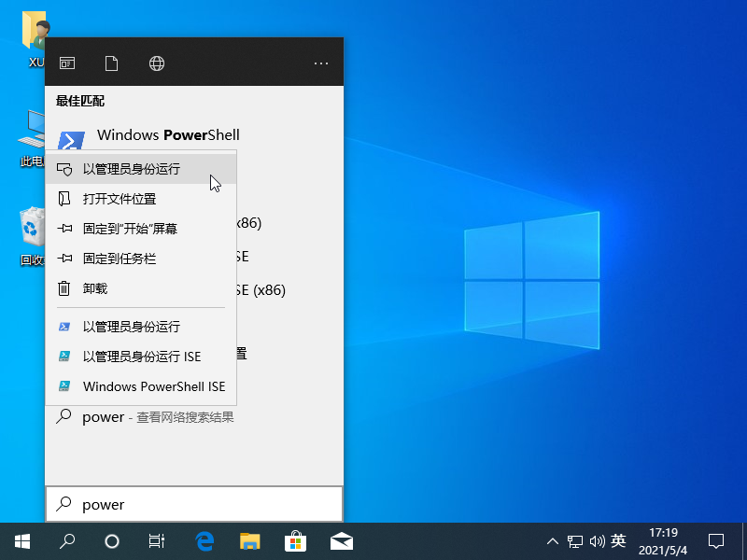Select first 以管理员身份运行 with shield icon
The height and width of the screenshot is (560, 747).
click(132, 169)
